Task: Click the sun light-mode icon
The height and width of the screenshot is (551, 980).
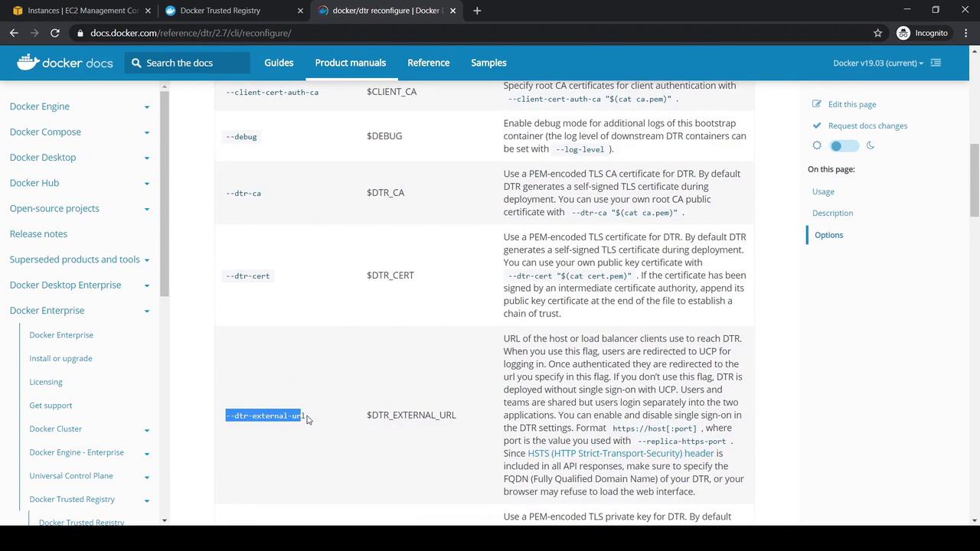Action: click(x=817, y=145)
